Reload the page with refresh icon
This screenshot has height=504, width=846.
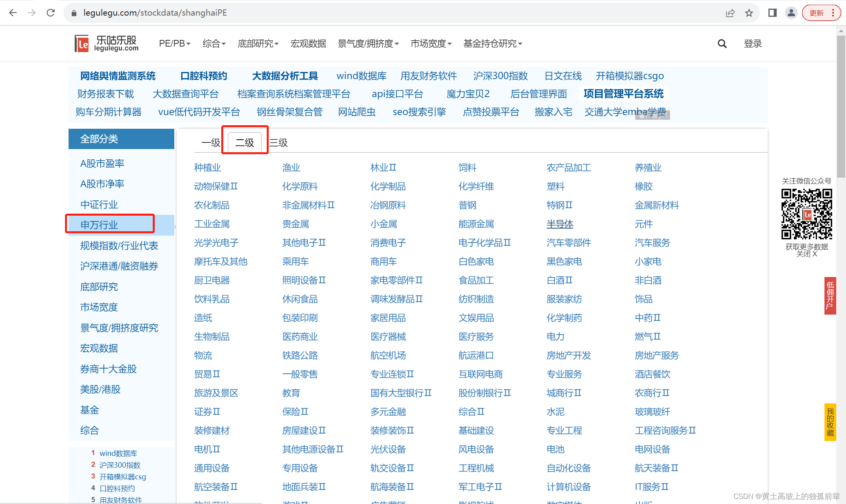[x=51, y=13]
